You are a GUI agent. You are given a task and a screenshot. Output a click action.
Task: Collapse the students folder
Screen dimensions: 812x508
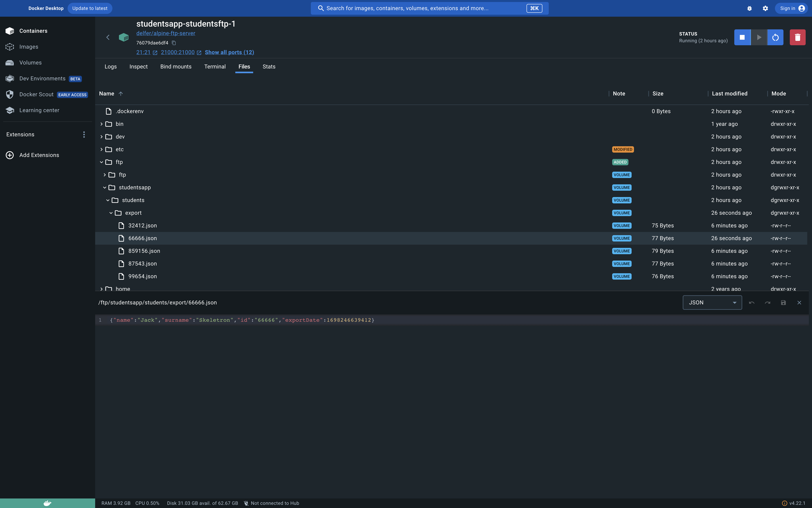108,200
